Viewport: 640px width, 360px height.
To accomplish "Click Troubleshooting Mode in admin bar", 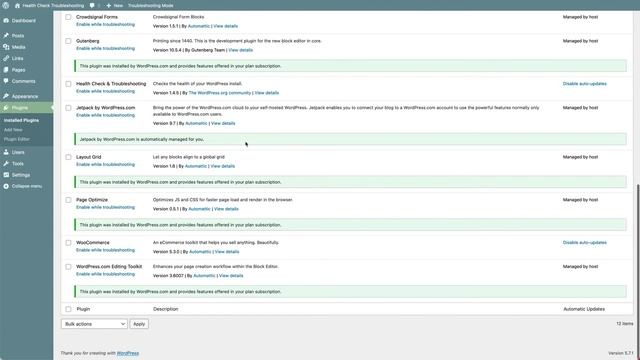I will [151, 6].
